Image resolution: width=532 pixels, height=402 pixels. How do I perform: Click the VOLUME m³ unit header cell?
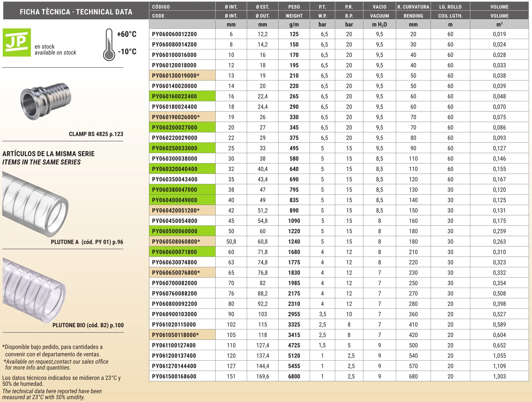(499, 25)
